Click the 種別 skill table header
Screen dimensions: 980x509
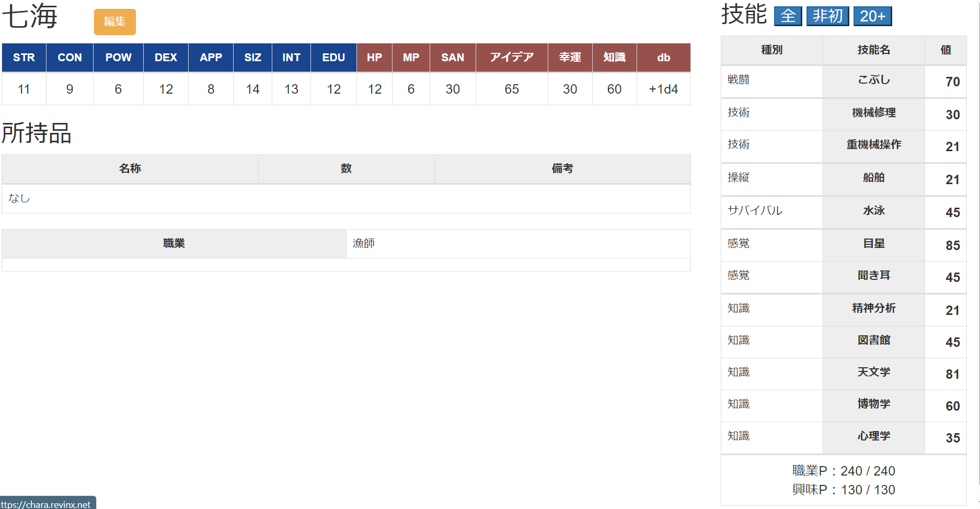[771, 50]
